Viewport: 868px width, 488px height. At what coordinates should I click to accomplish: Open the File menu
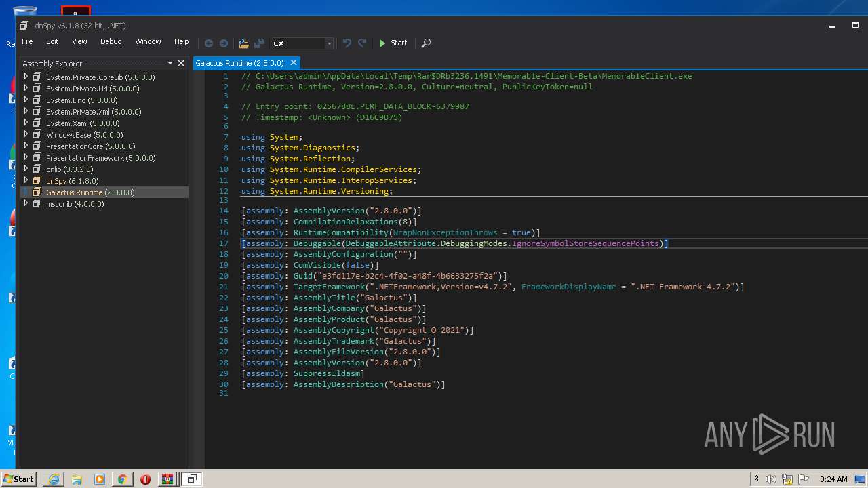coord(27,41)
